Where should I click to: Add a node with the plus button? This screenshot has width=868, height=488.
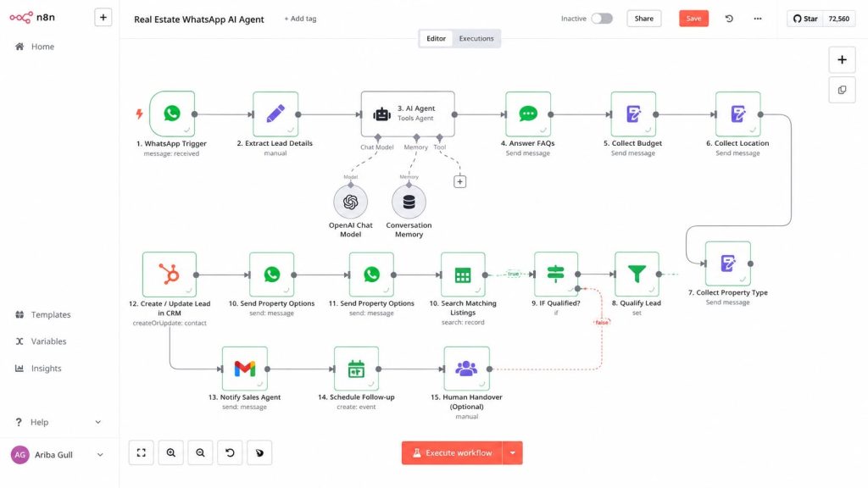tap(842, 60)
